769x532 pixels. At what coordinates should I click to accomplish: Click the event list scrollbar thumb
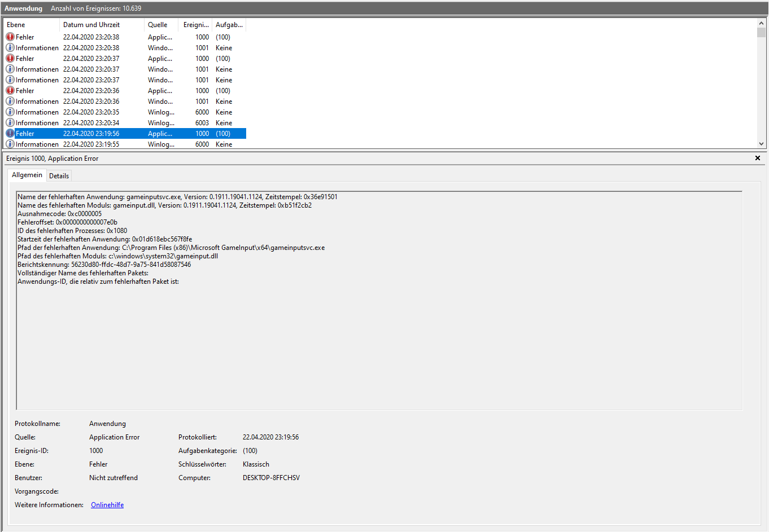point(761,32)
